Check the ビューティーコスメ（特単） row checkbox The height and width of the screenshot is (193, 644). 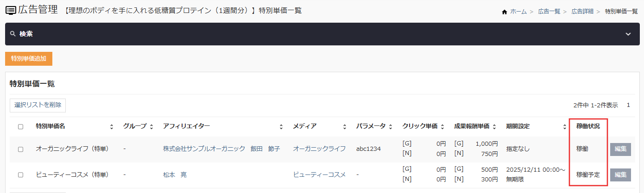pos(20,175)
